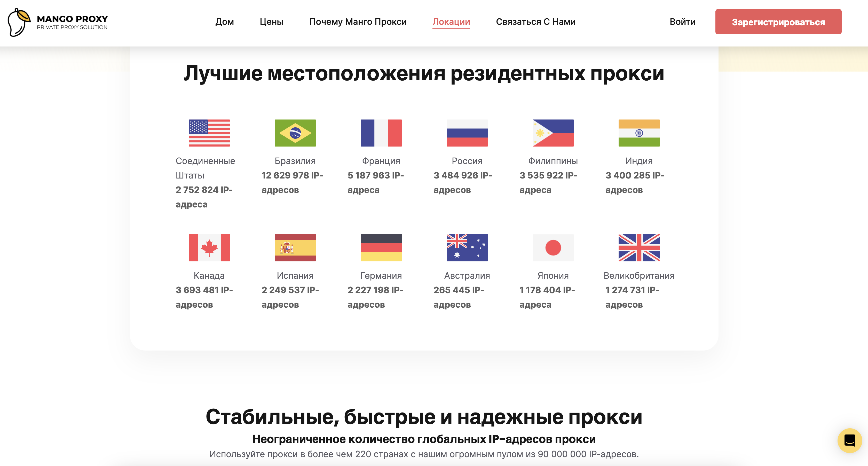This screenshot has height=466, width=868.
Task: Click the Canada flag icon
Action: (209, 247)
